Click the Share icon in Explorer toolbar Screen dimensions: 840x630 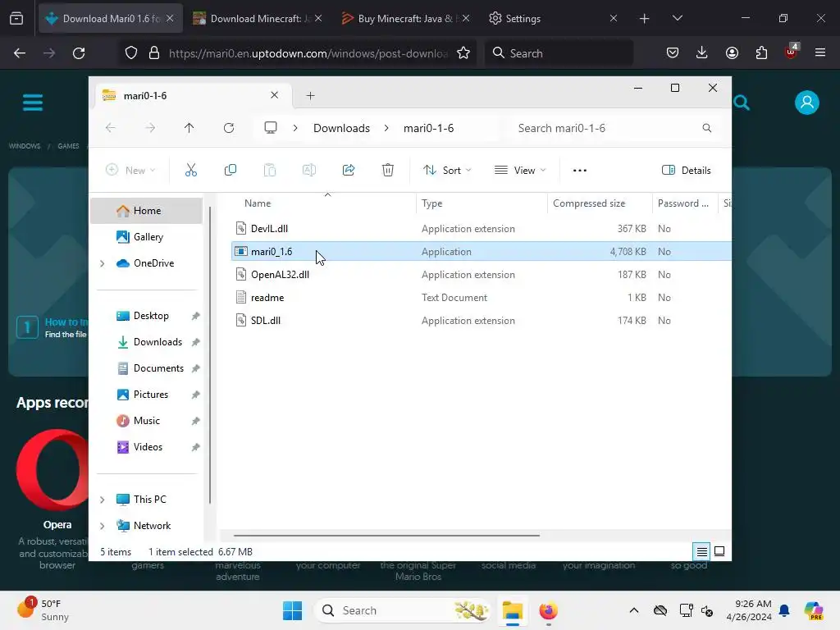click(x=349, y=171)
